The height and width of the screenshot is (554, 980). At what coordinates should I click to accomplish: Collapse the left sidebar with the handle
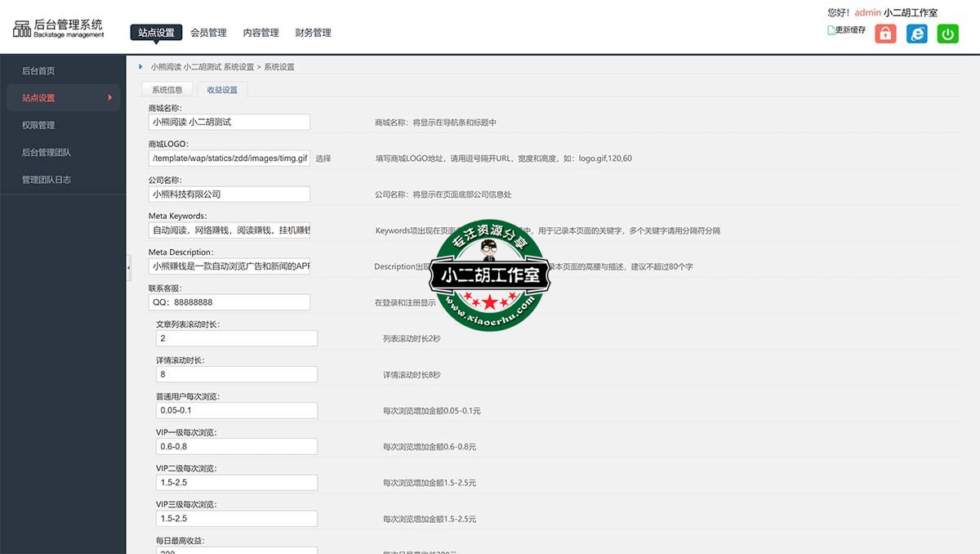point(128,266)
